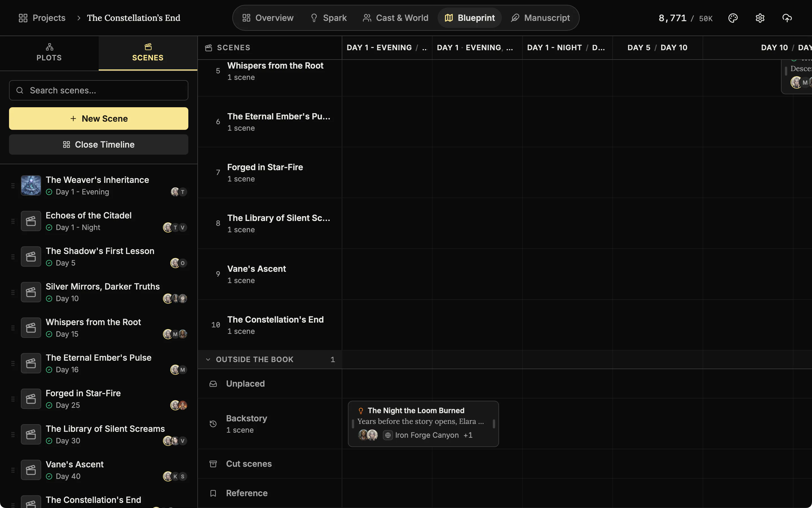Click timeline row 9 Vane's Ascent
This screenshot has width=812, height=508.
270,274
